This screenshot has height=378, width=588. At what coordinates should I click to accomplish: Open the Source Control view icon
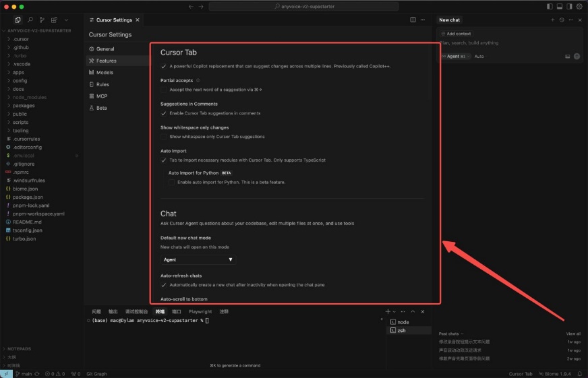pyautogui.click(x=42, y=20)
